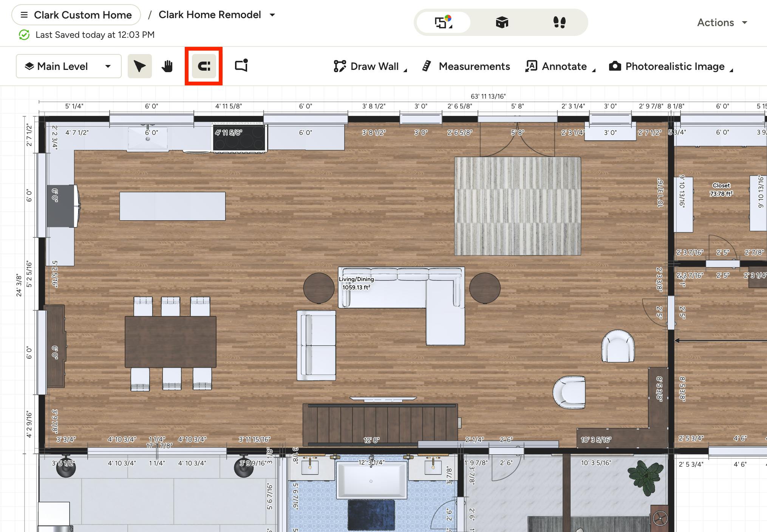Image resolution: width=767 pixels, height=532 pixels.
Task: Switch to 3D dollhouse view
Action: (502, 22)
